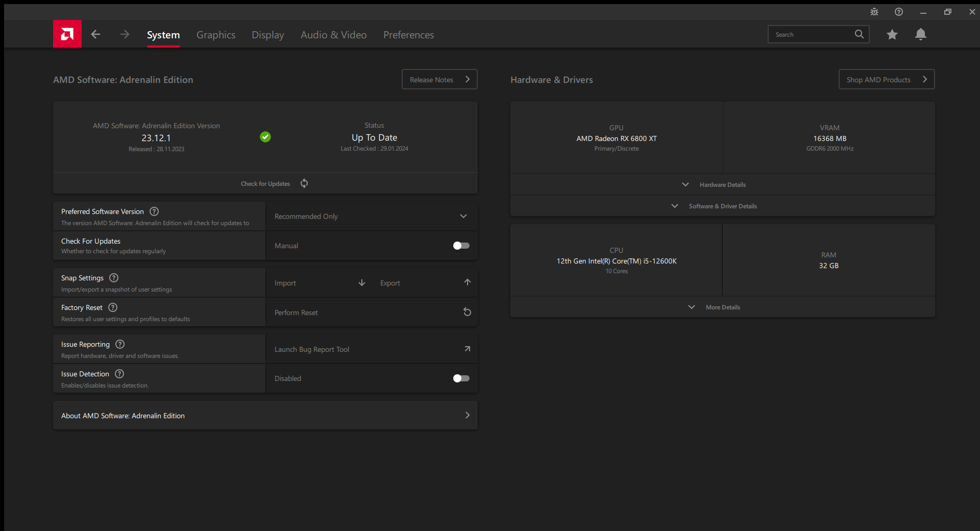Screen dimensions: 980x531
Task: Open favorites via the star icon
Action: [892, 34]
